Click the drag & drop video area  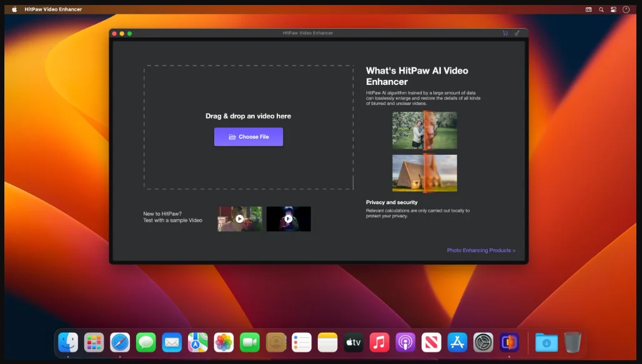tap(249, 127)
